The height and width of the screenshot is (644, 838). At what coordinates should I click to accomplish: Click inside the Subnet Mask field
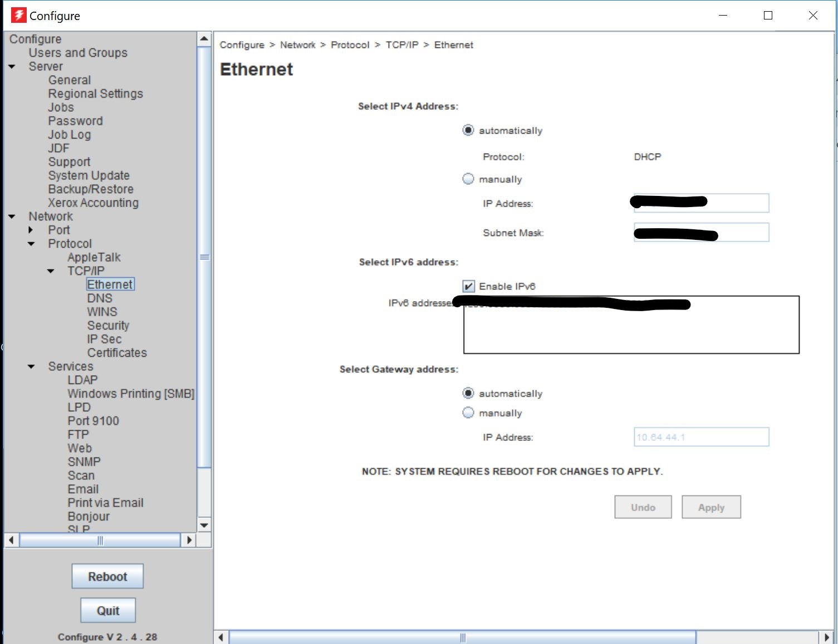click(700, 232)
